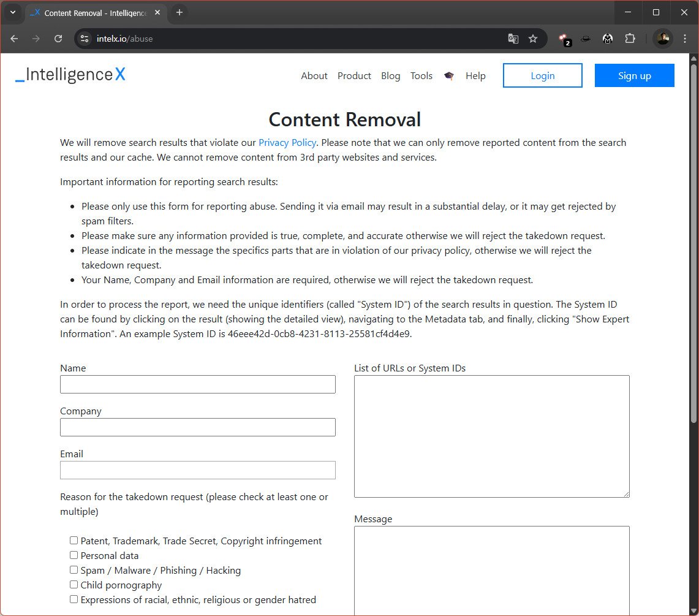
Task: Check the Child pornography checkbox
Action: [74, 585]
